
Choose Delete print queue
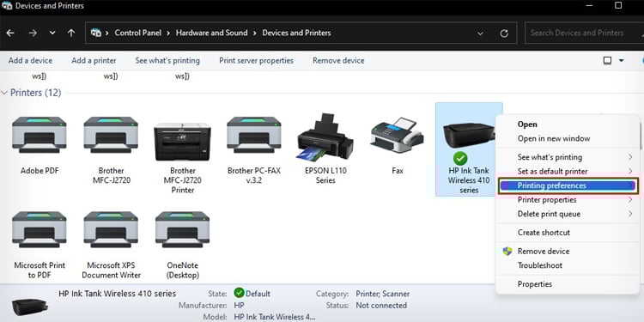(549, 214)
